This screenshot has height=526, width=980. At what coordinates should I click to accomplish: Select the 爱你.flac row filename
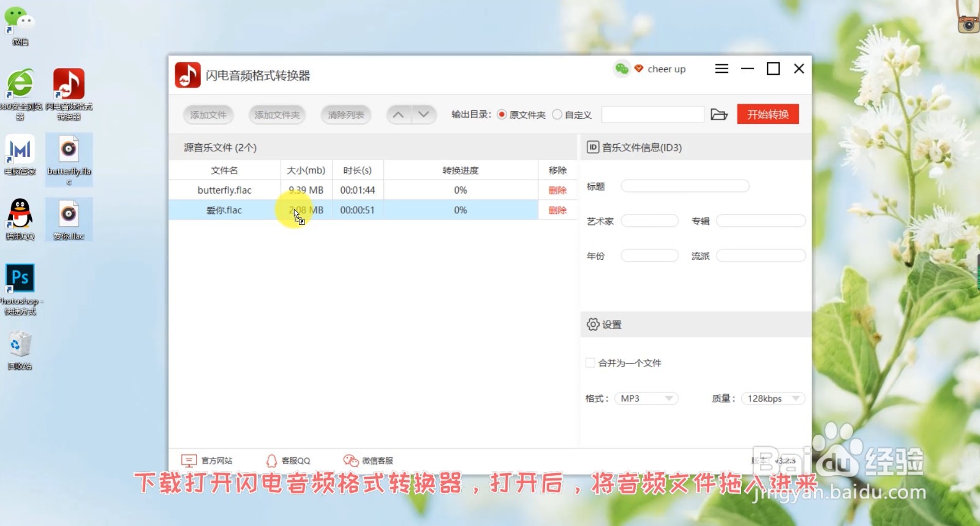(x=224, y=210)
